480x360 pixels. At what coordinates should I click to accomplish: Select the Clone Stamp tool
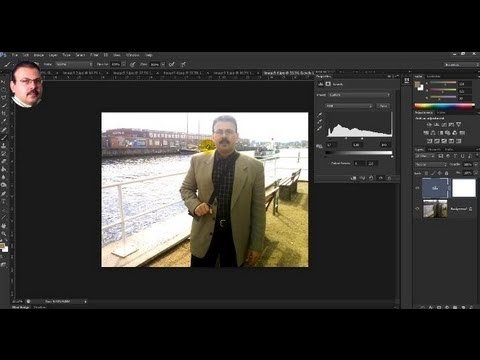(x=4, y=145)
